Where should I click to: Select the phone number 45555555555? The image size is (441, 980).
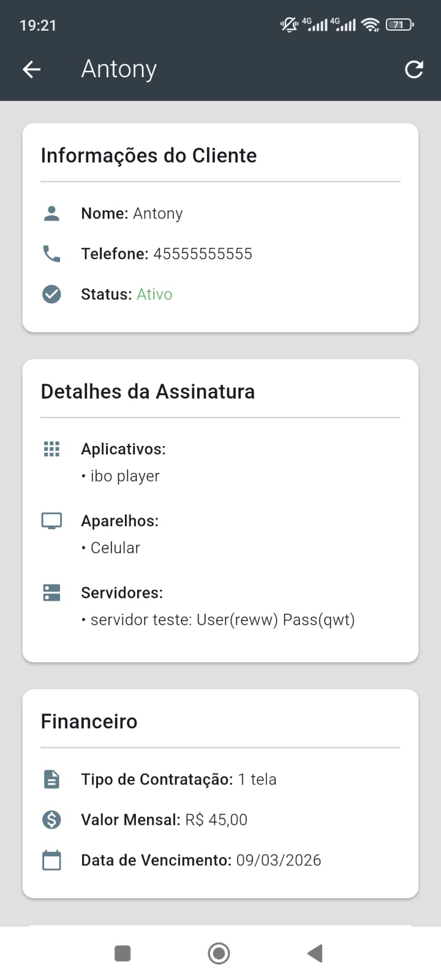(203, 254)
